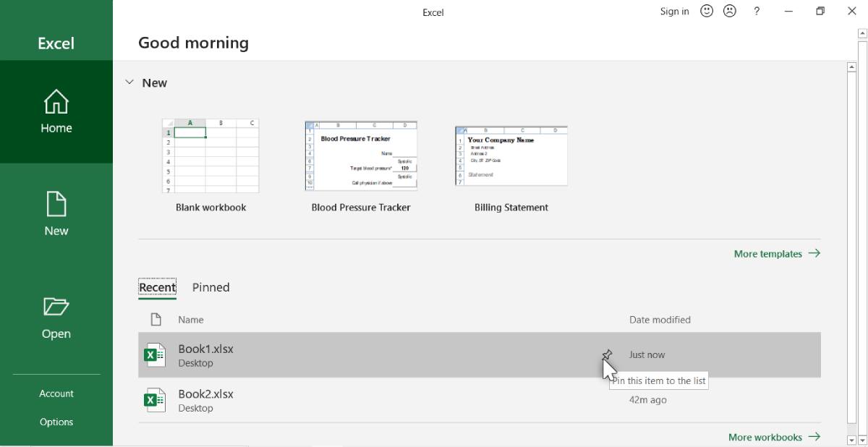Screen dimensions: 868x447
Task: Send a smile feedback face
Action: pos(707,12)
